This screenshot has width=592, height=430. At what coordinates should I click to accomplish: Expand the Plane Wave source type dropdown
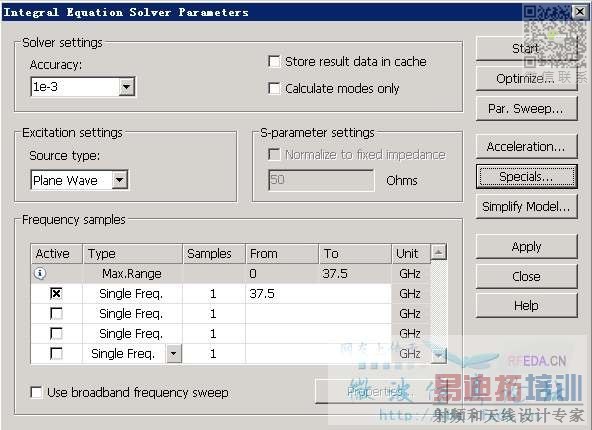120,180
